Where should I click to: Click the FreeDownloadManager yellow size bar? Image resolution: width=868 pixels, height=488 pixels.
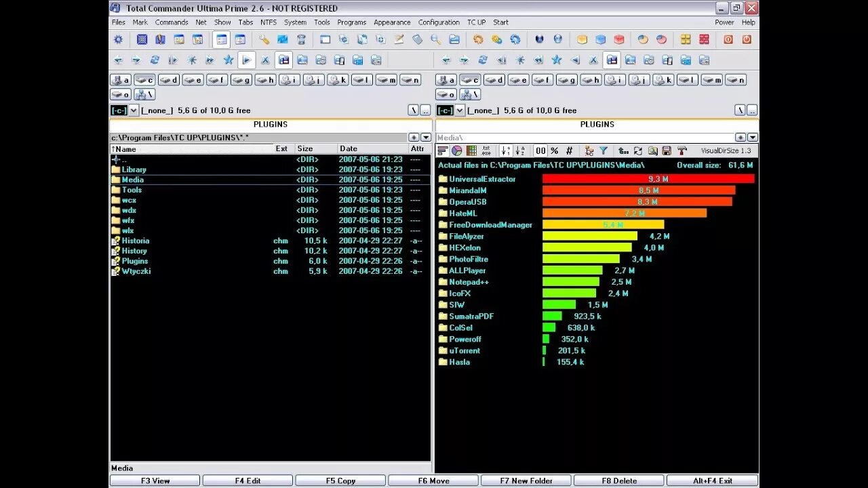point(603,224)
